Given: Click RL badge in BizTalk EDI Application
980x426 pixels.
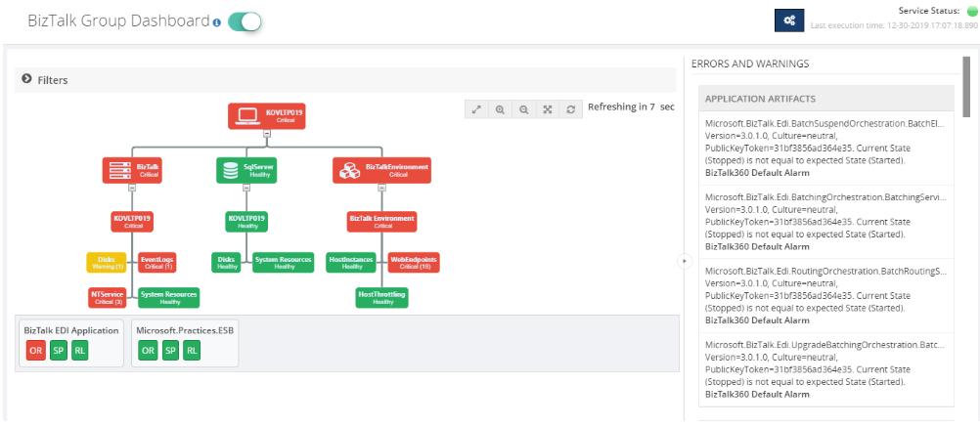Looking at the screenshot, I should pyautogui.click(x=80, y=351).
